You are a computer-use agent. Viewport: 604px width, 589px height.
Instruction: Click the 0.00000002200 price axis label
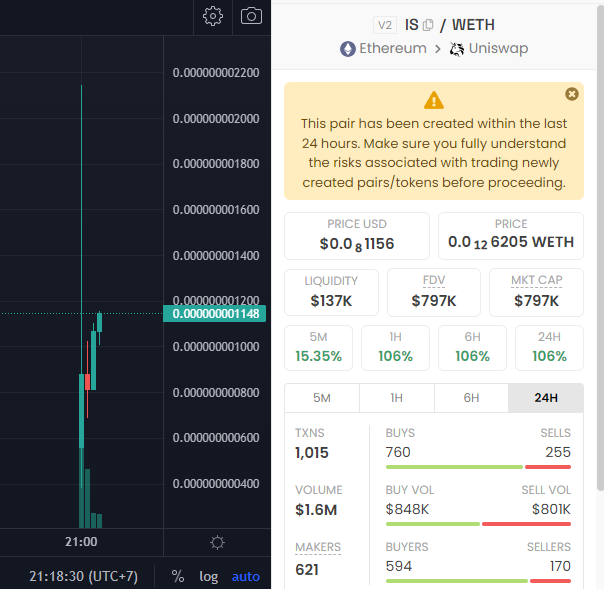(216, 72)
